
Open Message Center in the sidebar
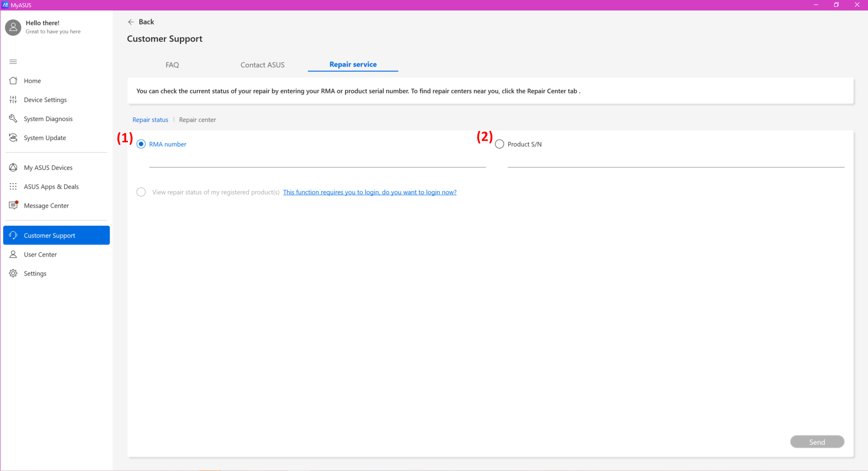click(x=57, y=205)
